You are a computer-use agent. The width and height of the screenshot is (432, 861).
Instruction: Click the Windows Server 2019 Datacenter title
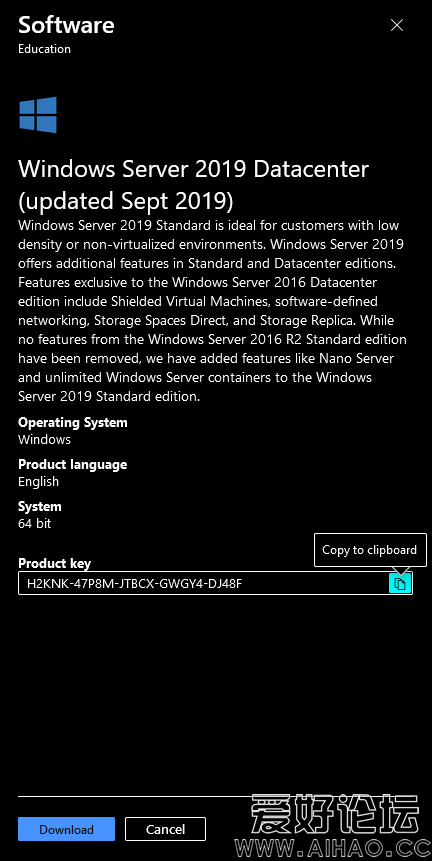pos(193,185)
